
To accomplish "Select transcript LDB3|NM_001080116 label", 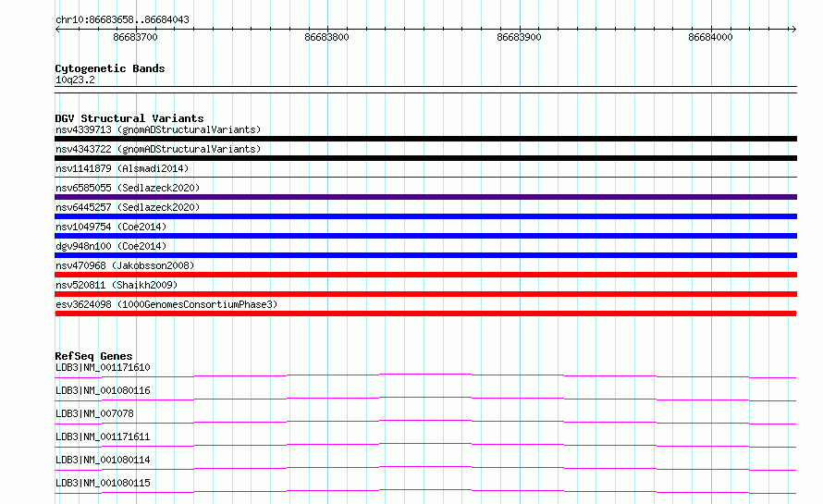I will (103, 390).
